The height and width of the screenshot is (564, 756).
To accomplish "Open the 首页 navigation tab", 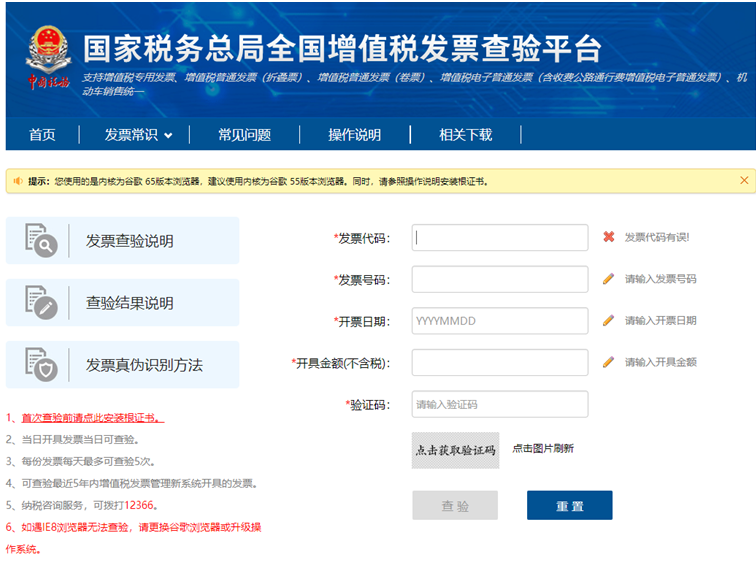I will (x=42, y=135).
